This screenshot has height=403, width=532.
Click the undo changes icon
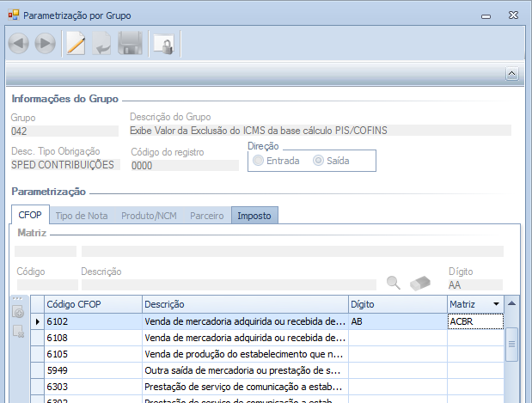pyautogui.click(x=101, y=43)
